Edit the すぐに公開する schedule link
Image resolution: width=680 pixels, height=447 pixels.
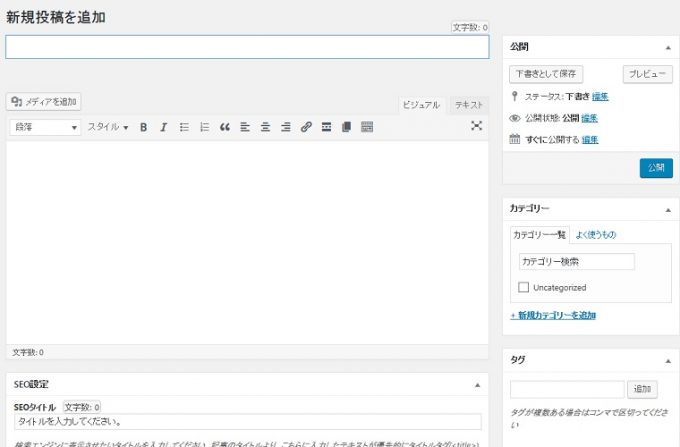pyautogui.click(x=590, y=139)
